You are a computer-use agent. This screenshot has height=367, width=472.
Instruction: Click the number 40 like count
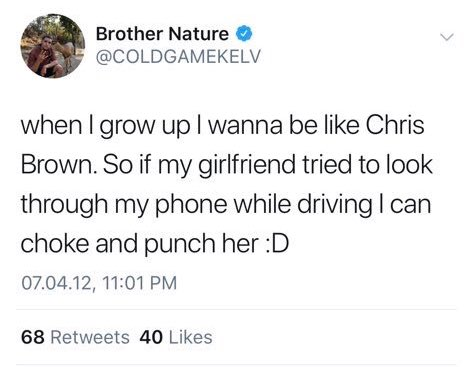pos(151,337)
